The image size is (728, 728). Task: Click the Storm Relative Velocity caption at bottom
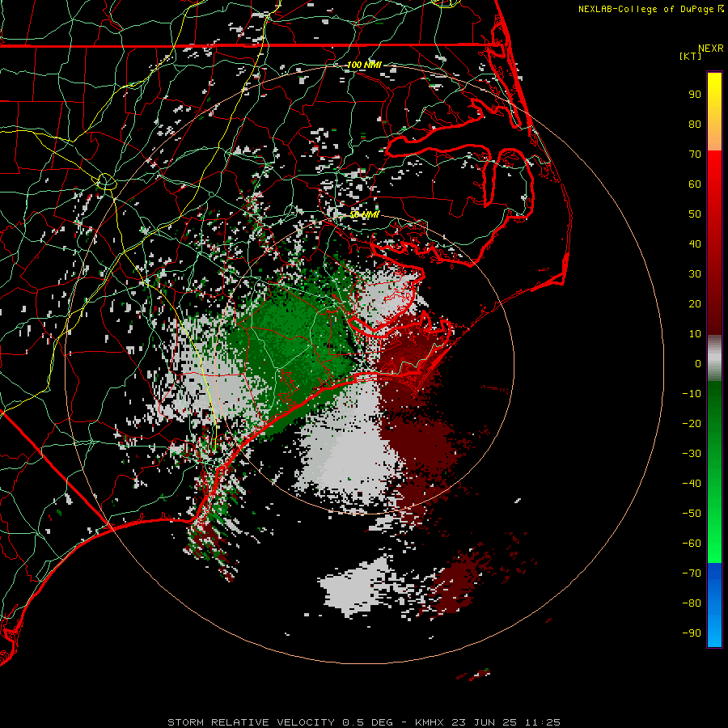(364, 722)
